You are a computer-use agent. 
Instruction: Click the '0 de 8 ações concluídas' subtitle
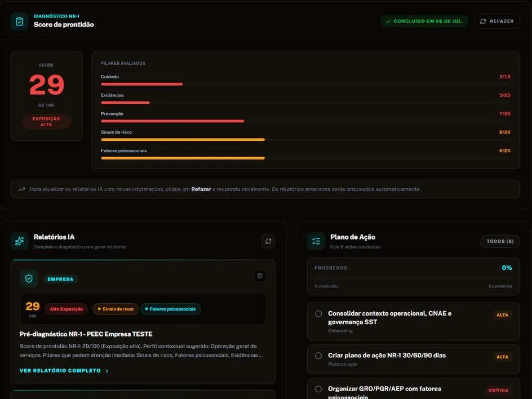click(355, 247)
